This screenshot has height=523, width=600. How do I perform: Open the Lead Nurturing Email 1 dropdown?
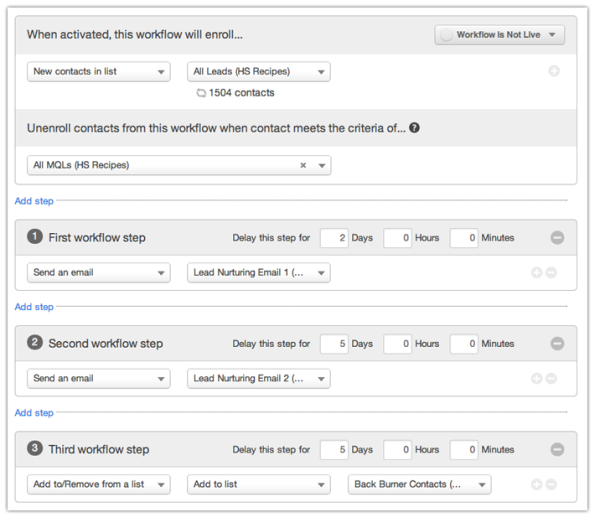[x=258, y=272]
